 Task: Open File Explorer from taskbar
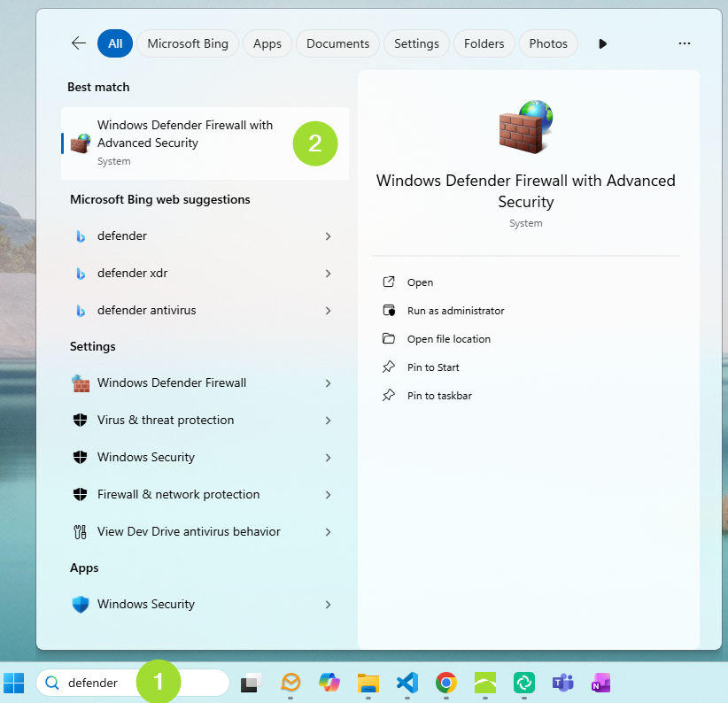(368, 683)
